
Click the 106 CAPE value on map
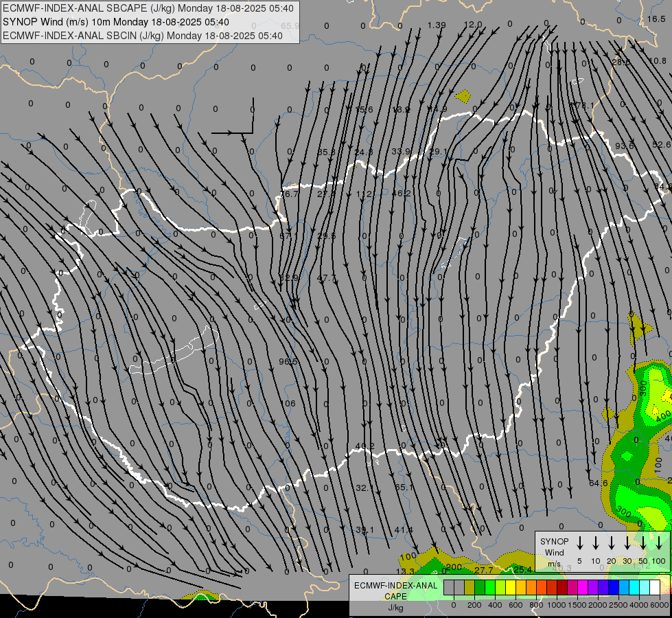coord(288,403)
